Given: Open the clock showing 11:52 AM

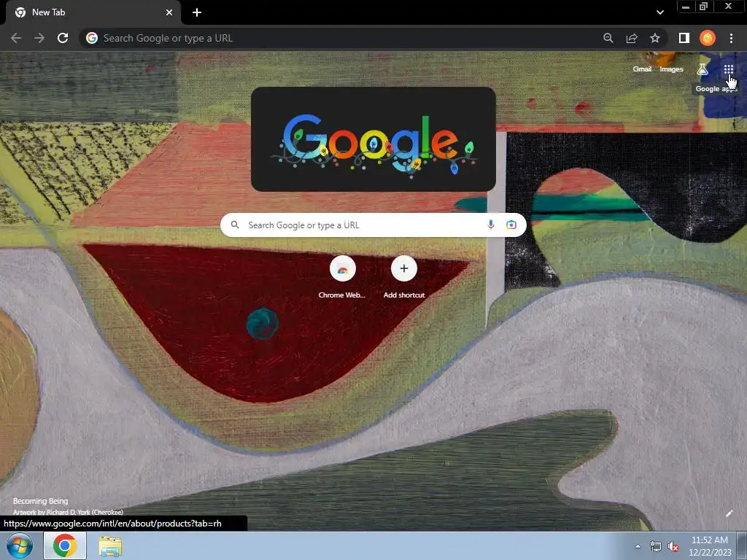Looking at the screenshot, I should click(709, 545).
